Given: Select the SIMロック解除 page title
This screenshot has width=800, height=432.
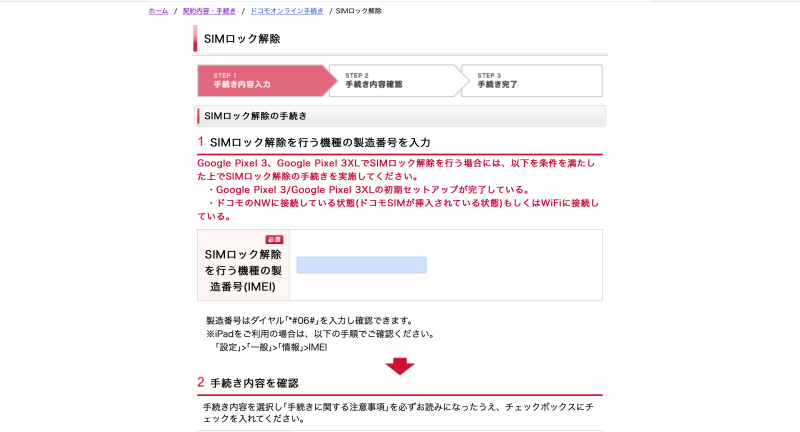Looking at the screenshot, I should point(242,39).
